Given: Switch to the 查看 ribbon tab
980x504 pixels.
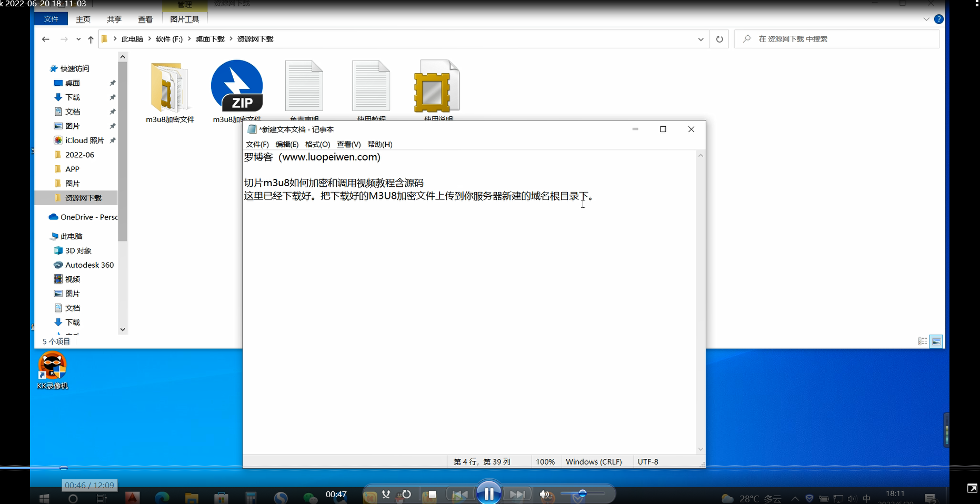Looking at the screenshot, I should pos(145,19).
